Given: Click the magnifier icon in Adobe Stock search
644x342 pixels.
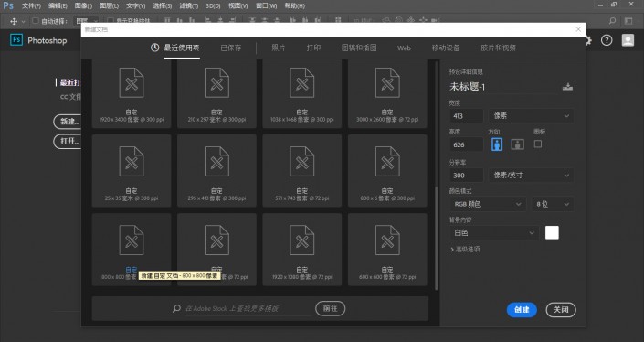Looking at the screenshot, I should click(176, 308).
